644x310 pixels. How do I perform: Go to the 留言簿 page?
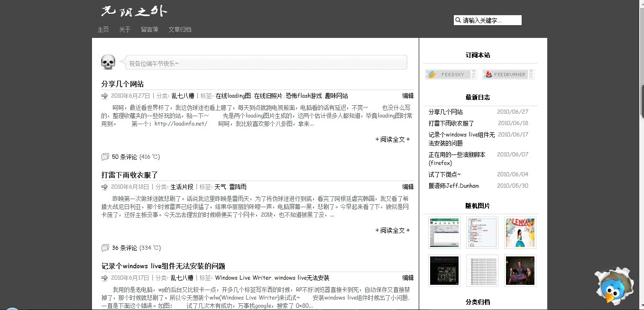tap(149, 29)
